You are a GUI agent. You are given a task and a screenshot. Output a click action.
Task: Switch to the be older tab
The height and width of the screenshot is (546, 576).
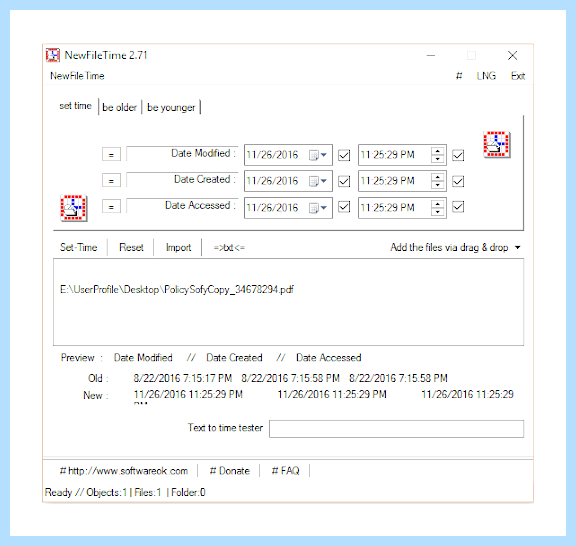click(x=119, y=107)
